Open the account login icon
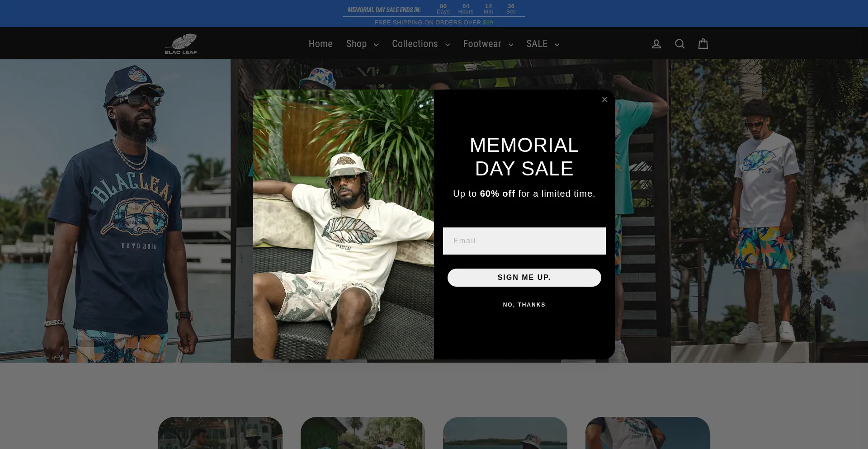Image resolution: width=868 pixels, height=449 pixels. 656,44
